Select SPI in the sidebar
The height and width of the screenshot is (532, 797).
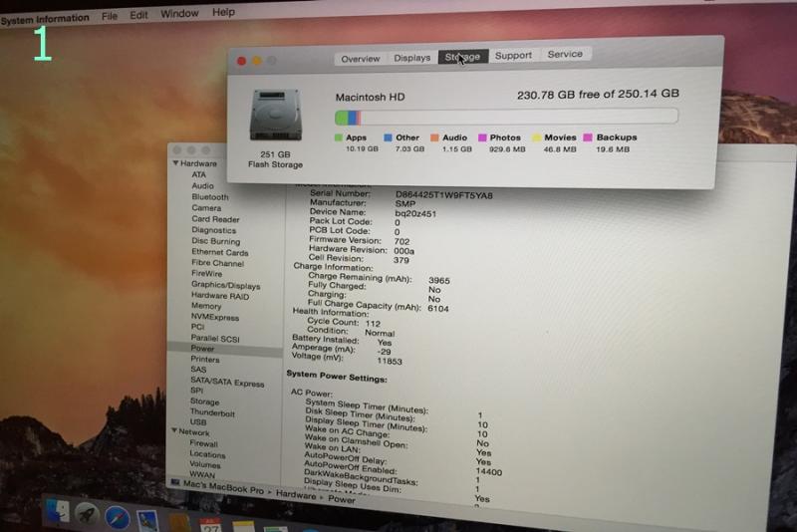point(196,391)
